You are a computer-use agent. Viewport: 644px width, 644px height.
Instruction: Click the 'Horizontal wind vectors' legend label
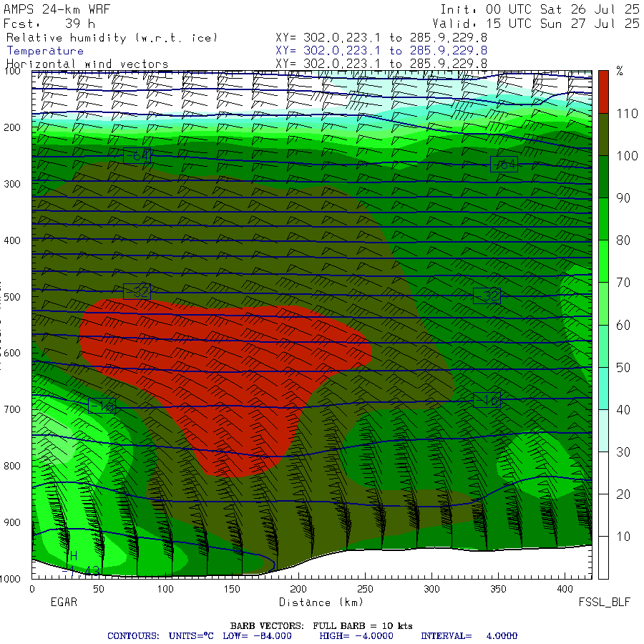tap(87, 64)
